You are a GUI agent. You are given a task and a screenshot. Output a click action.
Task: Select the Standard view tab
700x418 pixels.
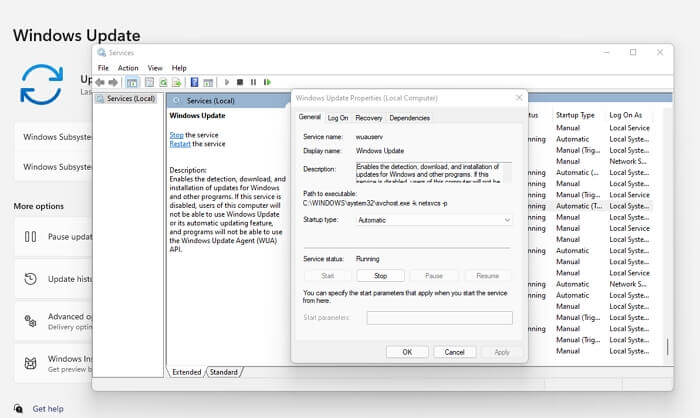[223, 372]
